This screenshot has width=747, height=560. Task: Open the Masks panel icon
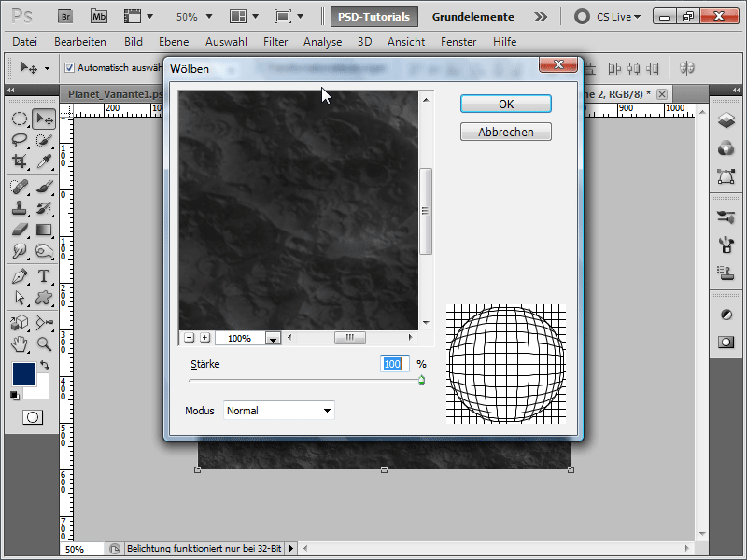click(726, 343)
